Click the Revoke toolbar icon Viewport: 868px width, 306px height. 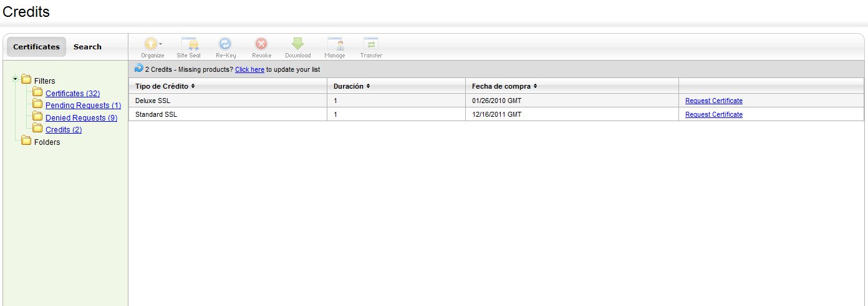point(261,44)
